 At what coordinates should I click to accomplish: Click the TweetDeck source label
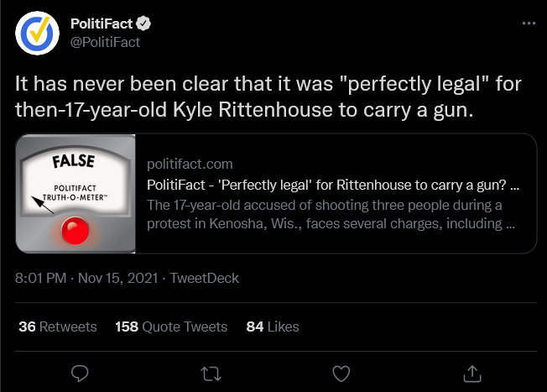(204, 279)
